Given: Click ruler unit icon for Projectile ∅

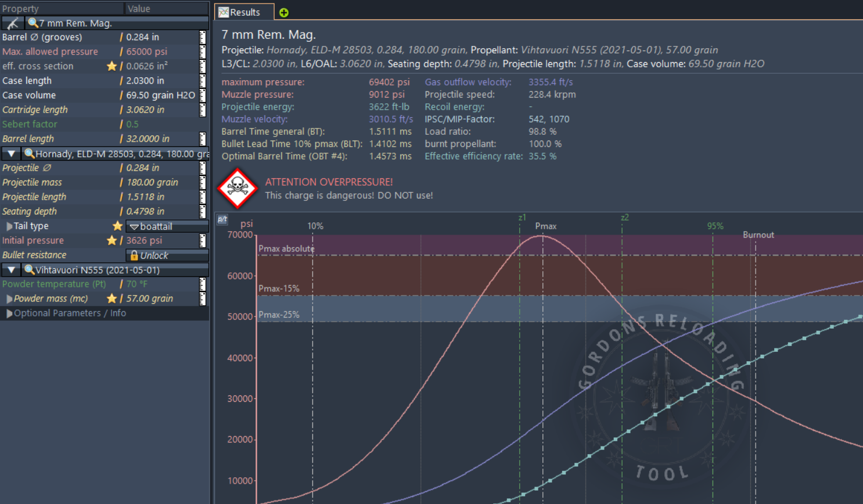Looking at the screenshot, I should pos(203,168).
